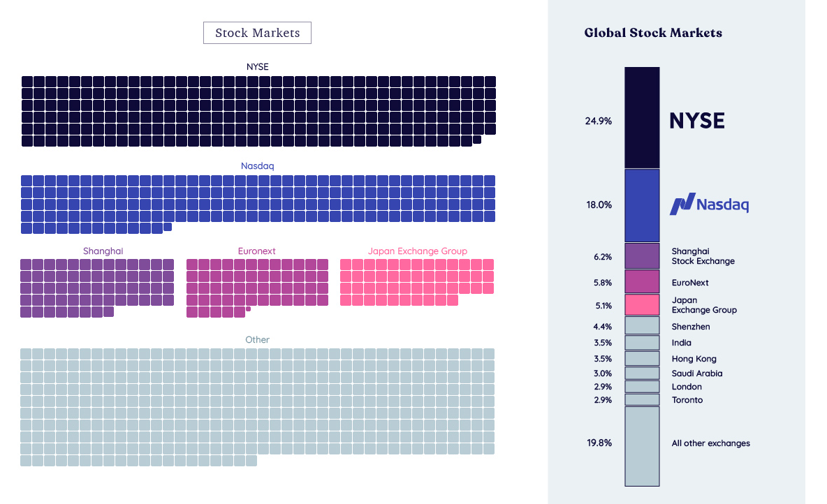This screenshot has height=504, width=827.
Task: Select the Nasdaq blue bar segment
Action: click(642, 205)
